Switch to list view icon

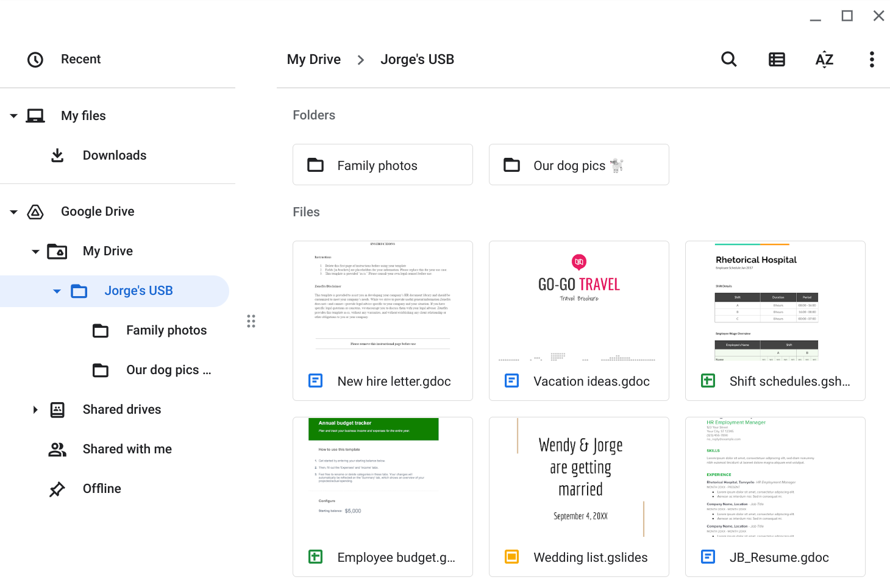(777, 59)
